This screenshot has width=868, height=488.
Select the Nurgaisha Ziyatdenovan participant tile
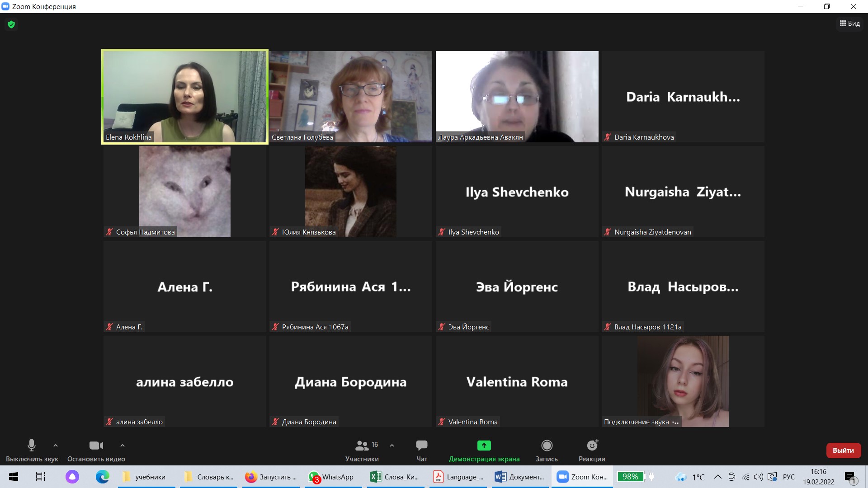683,192
